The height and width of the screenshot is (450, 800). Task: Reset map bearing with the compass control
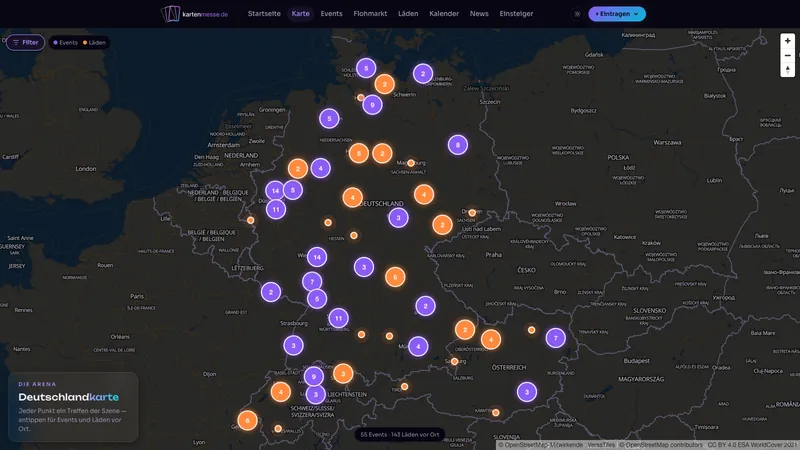pyautogui.click(x=787, y=69)
